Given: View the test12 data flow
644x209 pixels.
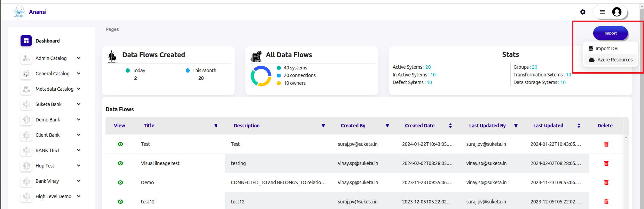Looking at the screenshot, I should (x=120, y=202).
